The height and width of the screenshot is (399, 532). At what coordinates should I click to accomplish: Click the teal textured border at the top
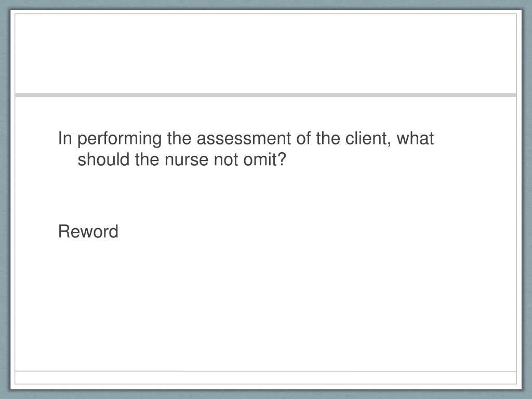coord(265,4)
